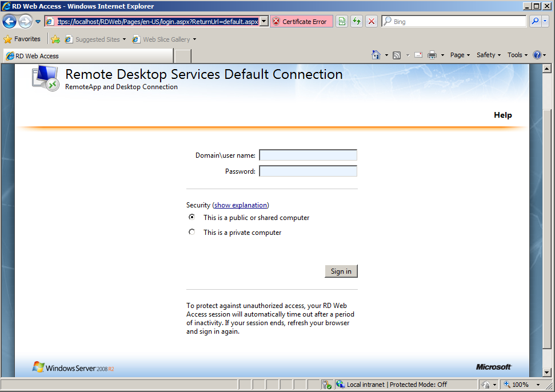
Task: Click the address bar URL field
Action: pos(158,22)
